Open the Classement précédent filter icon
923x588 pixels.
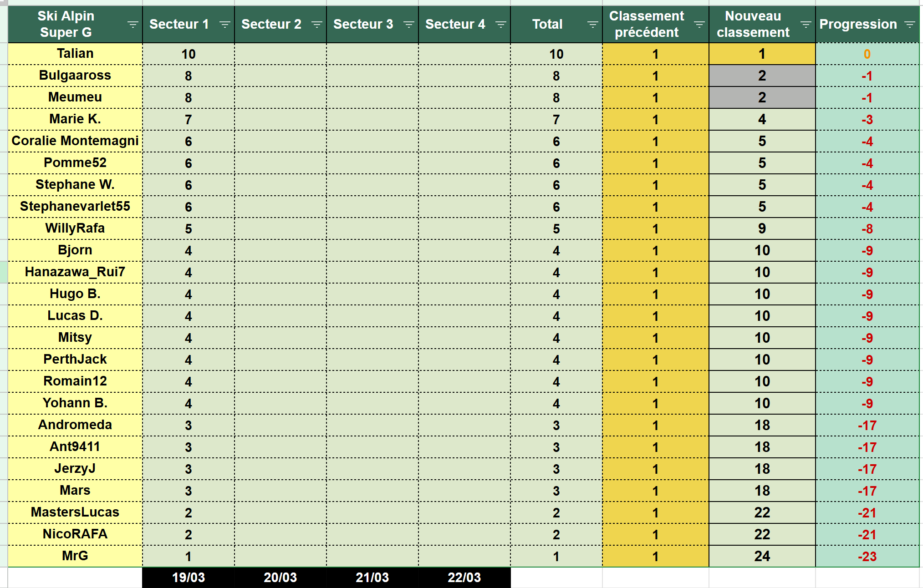[x=699, y=25]
